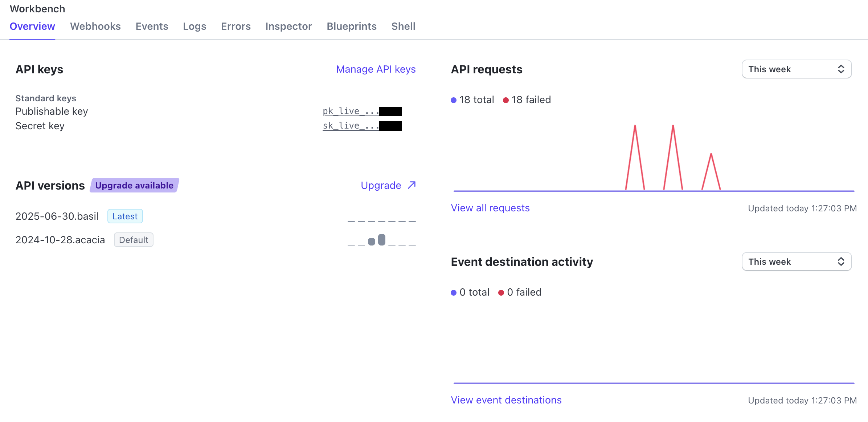Open the Shell tab
868x422 pixels.
[403, 27]
